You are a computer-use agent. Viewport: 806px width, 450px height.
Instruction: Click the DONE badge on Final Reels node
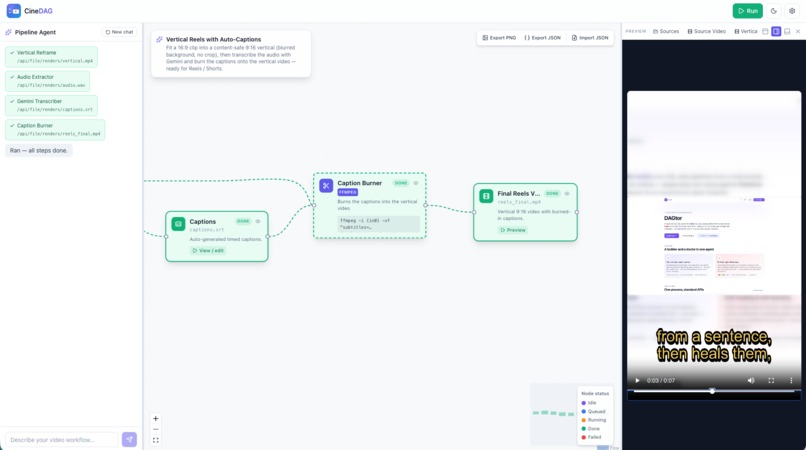click(553, 194)
